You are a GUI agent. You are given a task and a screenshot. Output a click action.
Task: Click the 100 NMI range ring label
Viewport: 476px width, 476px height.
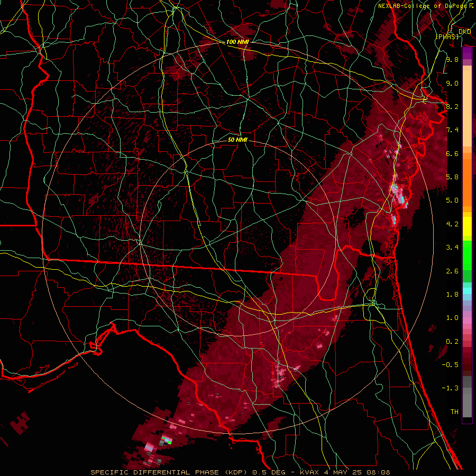point(237,42)
